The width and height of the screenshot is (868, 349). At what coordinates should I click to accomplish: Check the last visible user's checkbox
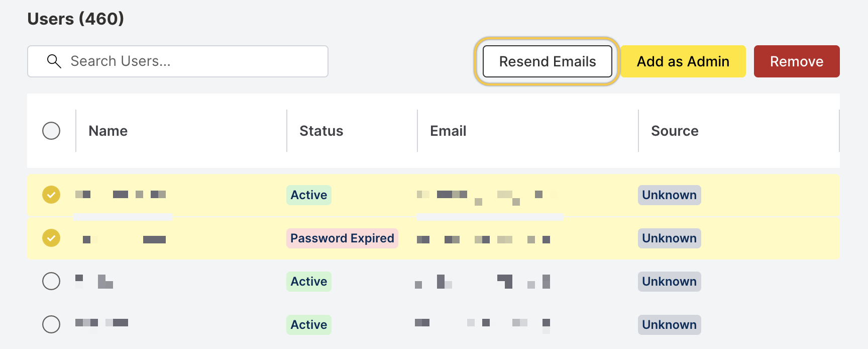pos(51,324)
